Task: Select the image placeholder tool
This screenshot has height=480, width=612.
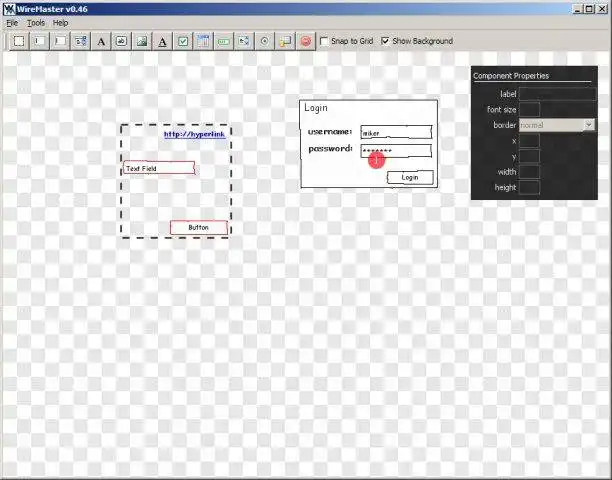Action: coord(142,41)
